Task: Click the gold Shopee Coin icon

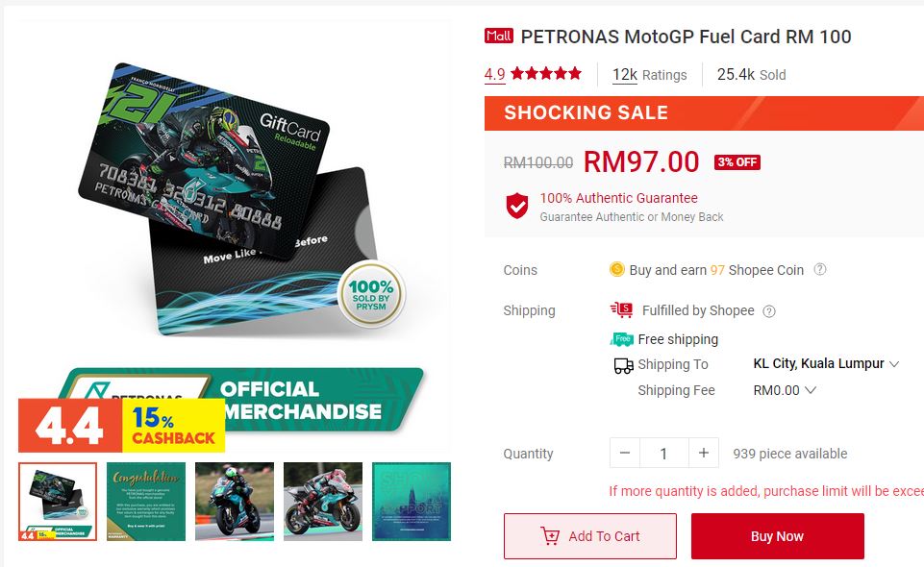Action: click(617, 270)
